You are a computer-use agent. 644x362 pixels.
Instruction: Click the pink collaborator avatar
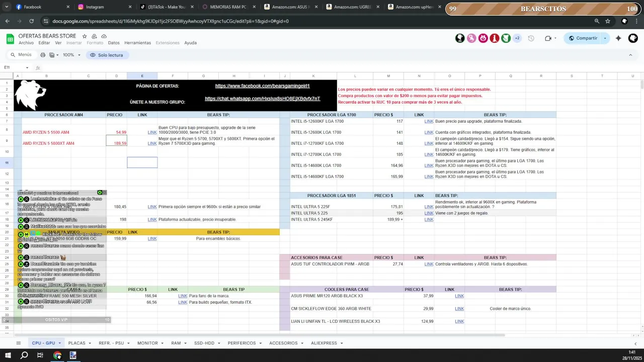(471, 38)
